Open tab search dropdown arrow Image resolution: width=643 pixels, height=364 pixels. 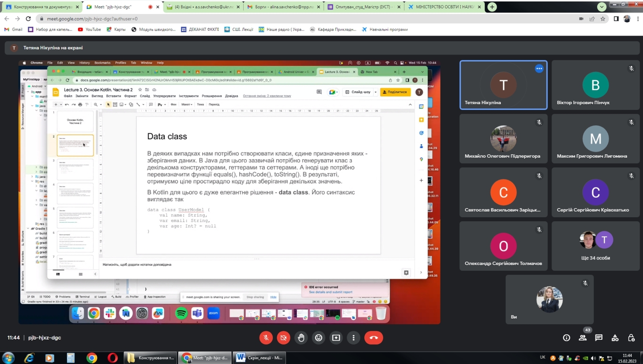click(x=602, y=7)
